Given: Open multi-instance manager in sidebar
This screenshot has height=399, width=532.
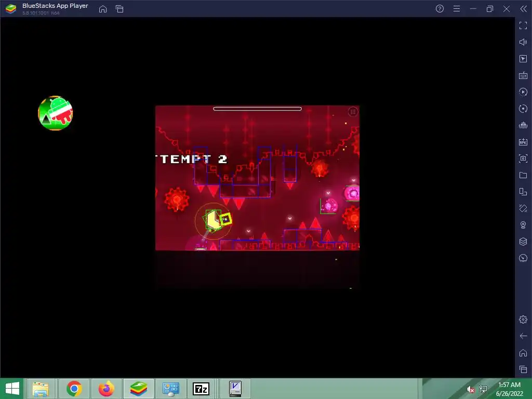Looking at the screenshot, I should [523, 192].
